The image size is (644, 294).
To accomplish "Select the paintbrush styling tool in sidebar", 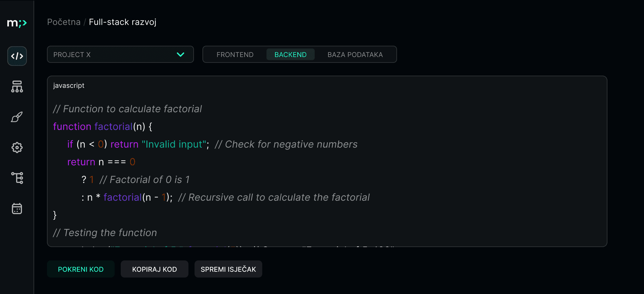I will (x=17, y=117).
